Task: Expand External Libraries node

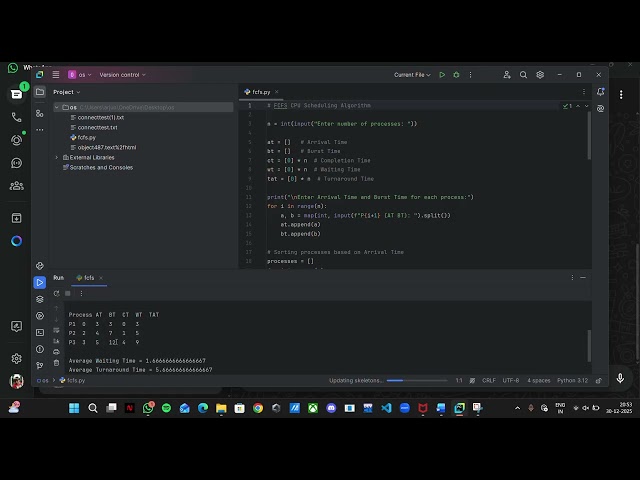Action: pos(57,157)
